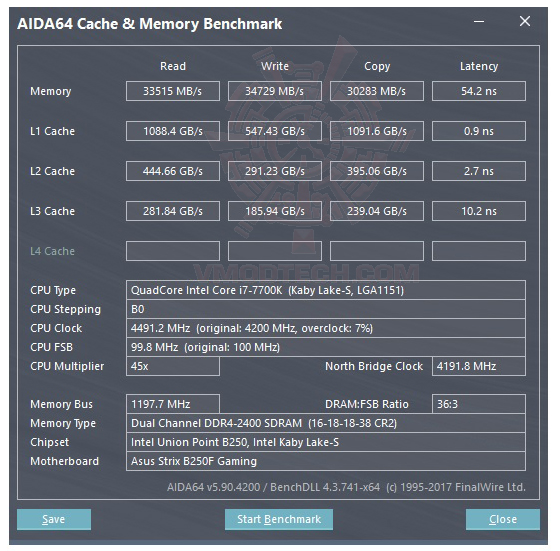Image resolution: width=560 pixels, height=551 pixels.
Task: Click the empty L4 Cache Copy field
Action: pyautogui.click(x=377, y=251)
